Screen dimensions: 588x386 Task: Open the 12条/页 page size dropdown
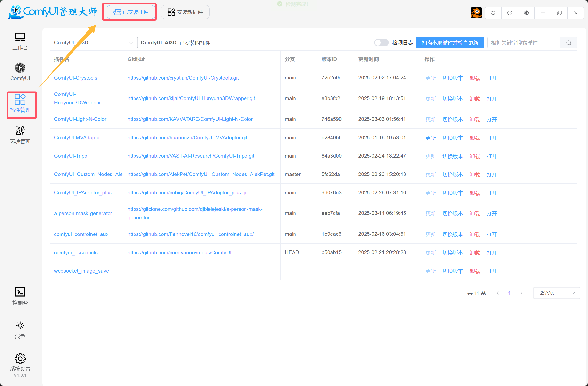[556, 293]
